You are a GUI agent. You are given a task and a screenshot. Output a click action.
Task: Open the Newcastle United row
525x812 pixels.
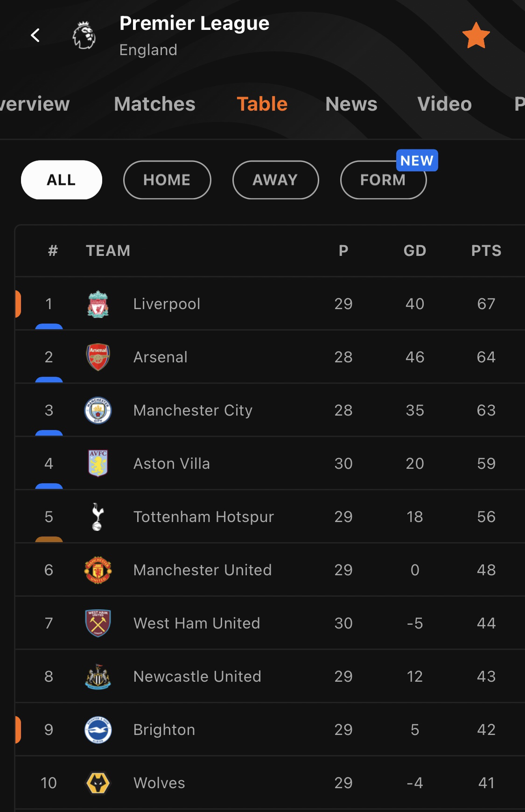pyautogui.click(x=270, y=677)
